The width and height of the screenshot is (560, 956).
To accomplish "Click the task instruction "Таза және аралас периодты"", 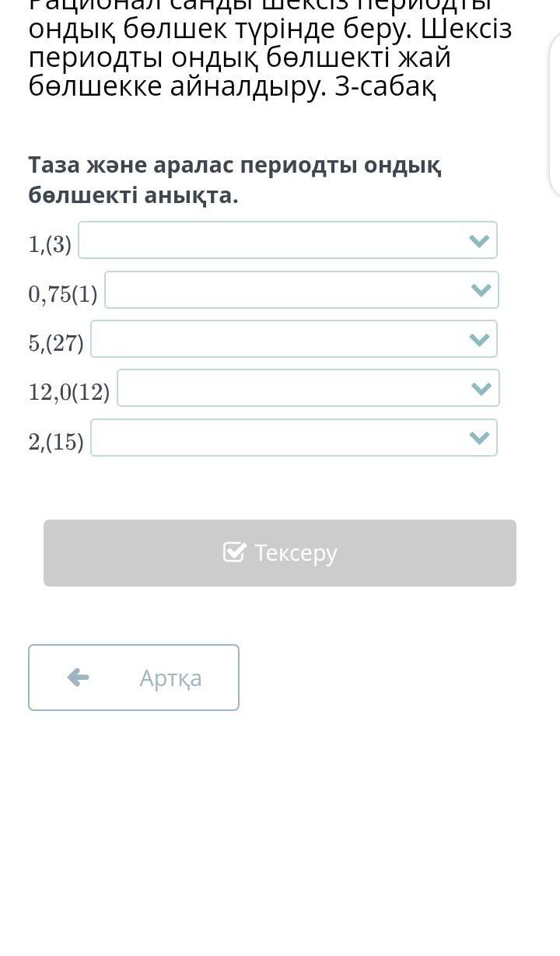I will point(235,180).
